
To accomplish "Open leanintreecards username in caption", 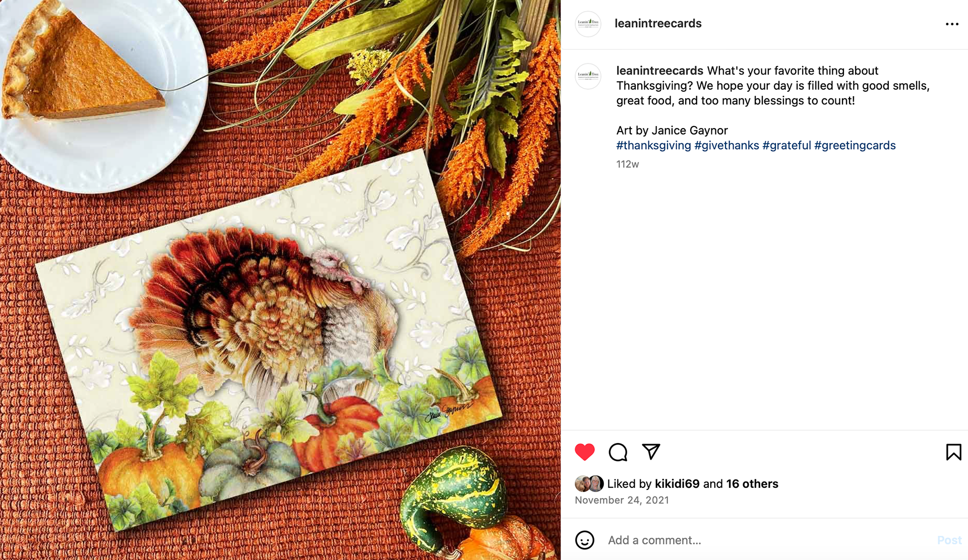I will coord(659,71).
